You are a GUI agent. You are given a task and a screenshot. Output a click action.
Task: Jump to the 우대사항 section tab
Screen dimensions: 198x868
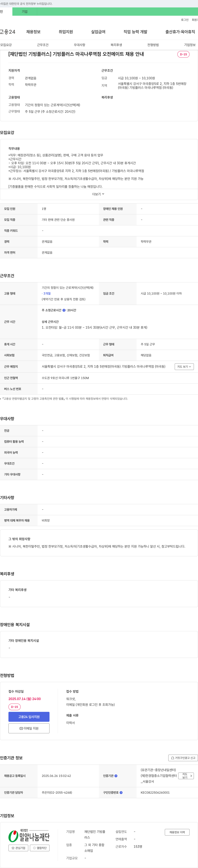79,45
